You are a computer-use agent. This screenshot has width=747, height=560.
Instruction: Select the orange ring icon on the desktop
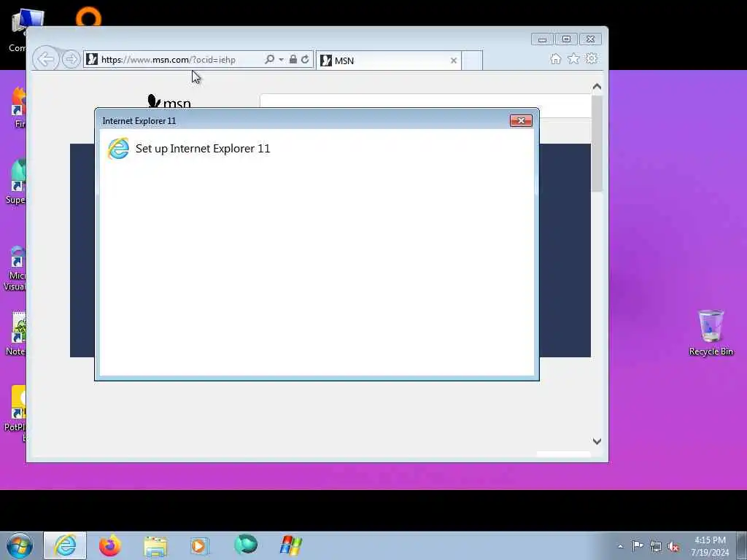pos(88,17)
